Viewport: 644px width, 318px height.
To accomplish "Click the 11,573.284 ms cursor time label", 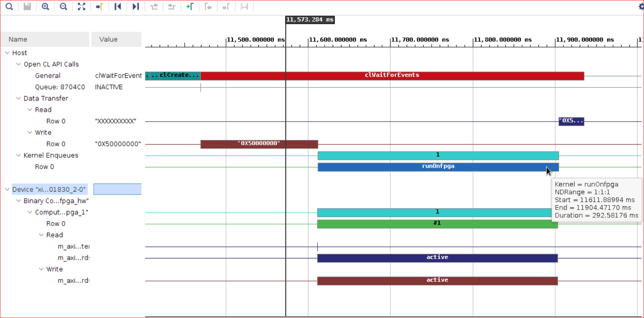I will pyautogui.click(x=310, y=20).
